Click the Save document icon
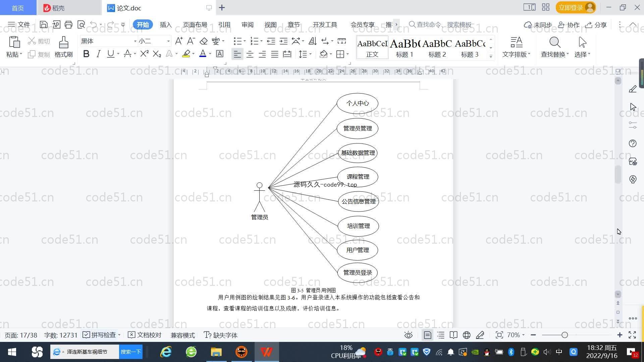 tap(43, 24)
